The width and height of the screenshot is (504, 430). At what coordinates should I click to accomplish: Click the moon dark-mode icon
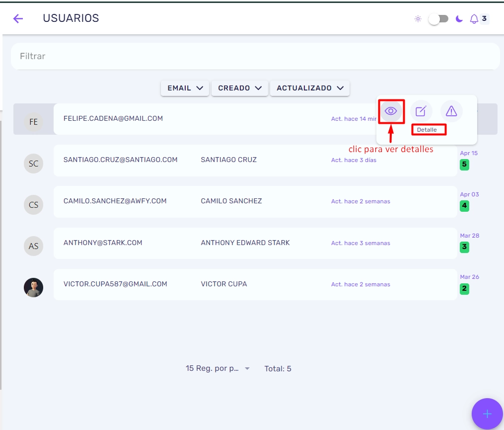coord(459,19)
